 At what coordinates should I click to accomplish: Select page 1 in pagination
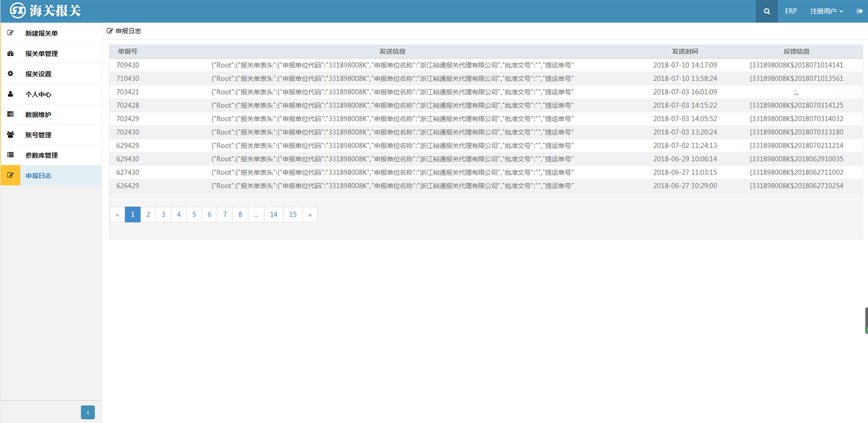click(x=133, y=215)
